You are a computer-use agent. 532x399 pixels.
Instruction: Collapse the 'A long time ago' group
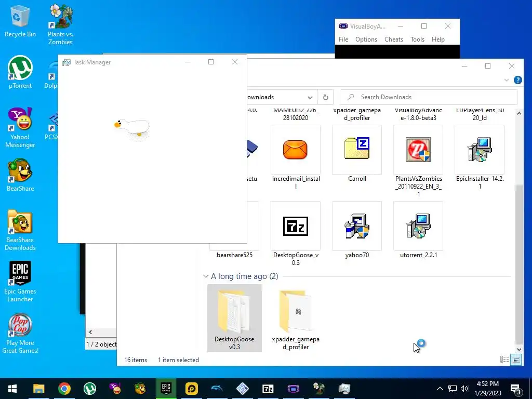[x=206, y=276]
